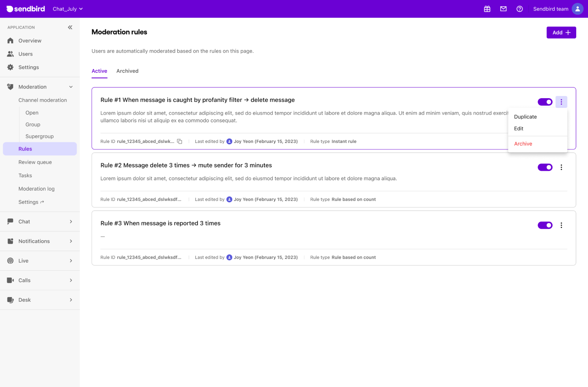The height and width of the screenshot is (387, 588).
Task: Expand the Chat section
Action: point(71,221)
